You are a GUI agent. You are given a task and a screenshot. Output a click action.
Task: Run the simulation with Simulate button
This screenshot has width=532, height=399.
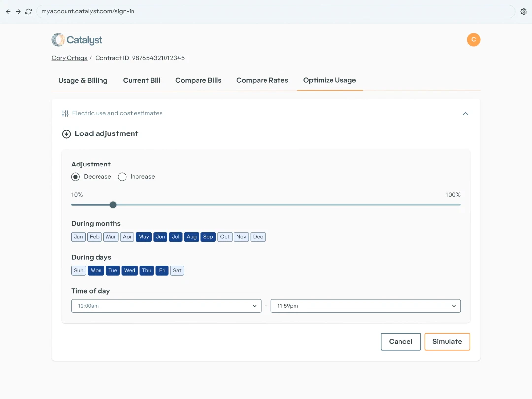coord(447,342)
